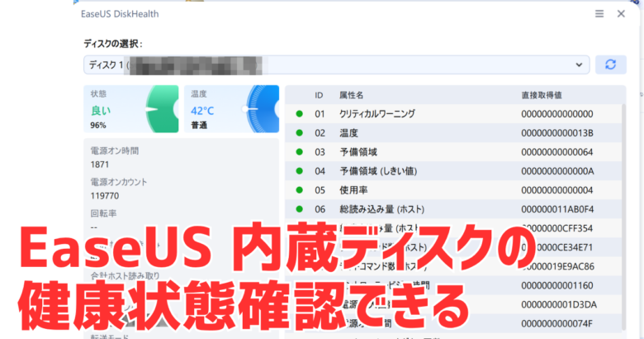Select the green status dot for 予備領域 row 03
Screen dimensions: 644x339
click(300, 152)
